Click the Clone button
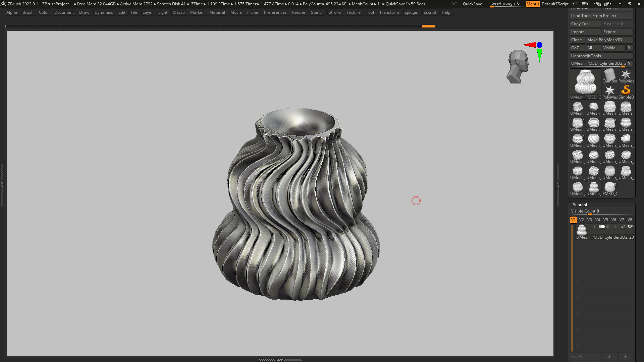 (577, 40)
